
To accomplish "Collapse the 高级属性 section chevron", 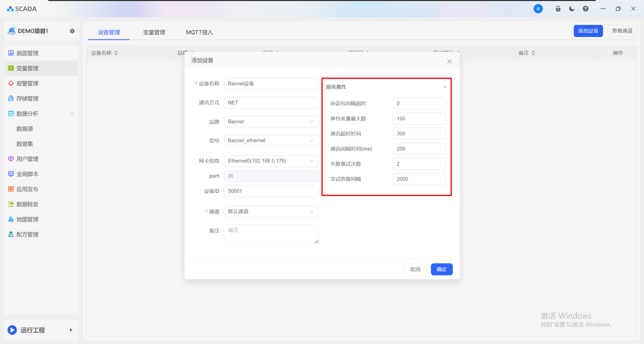I will click(x=445, y=87).
